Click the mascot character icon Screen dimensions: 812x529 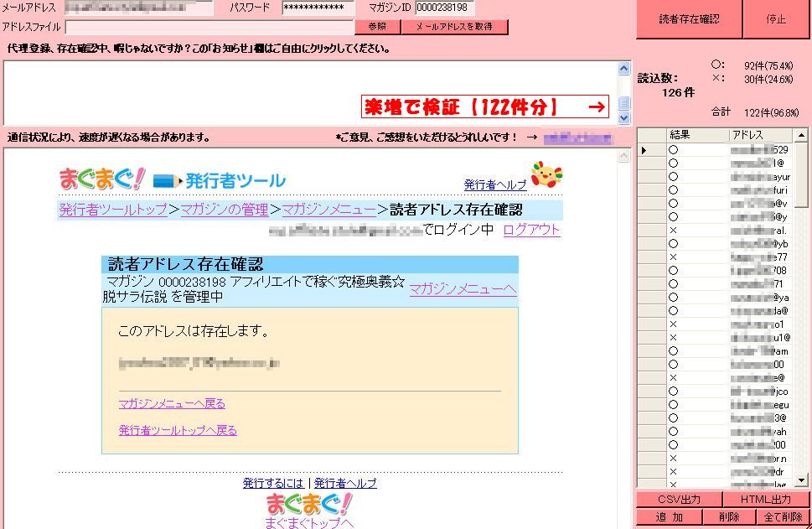[x=546, y=174]
